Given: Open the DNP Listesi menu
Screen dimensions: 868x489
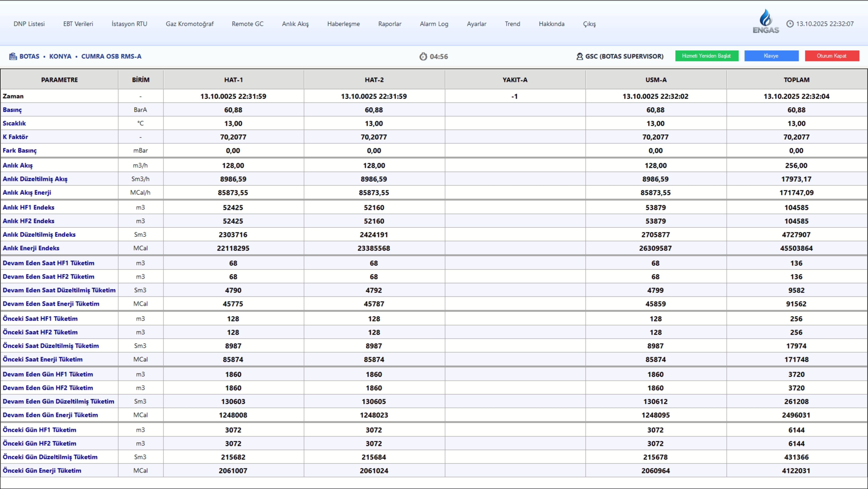Looking at the screenshot, I should (29, 24).
